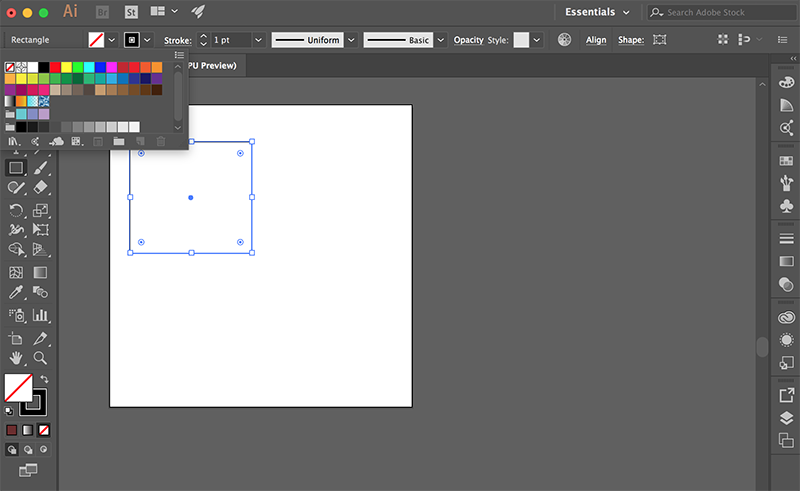Viewport: 800px width, 491px height.
Task: Expand the Essentials workspace dropdown
Action: 597,12
